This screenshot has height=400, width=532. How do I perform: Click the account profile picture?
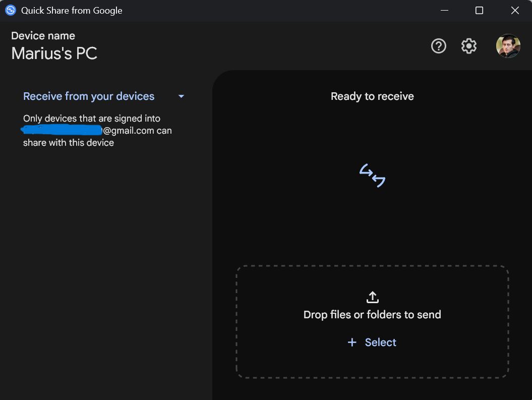(x=508, y=46)
